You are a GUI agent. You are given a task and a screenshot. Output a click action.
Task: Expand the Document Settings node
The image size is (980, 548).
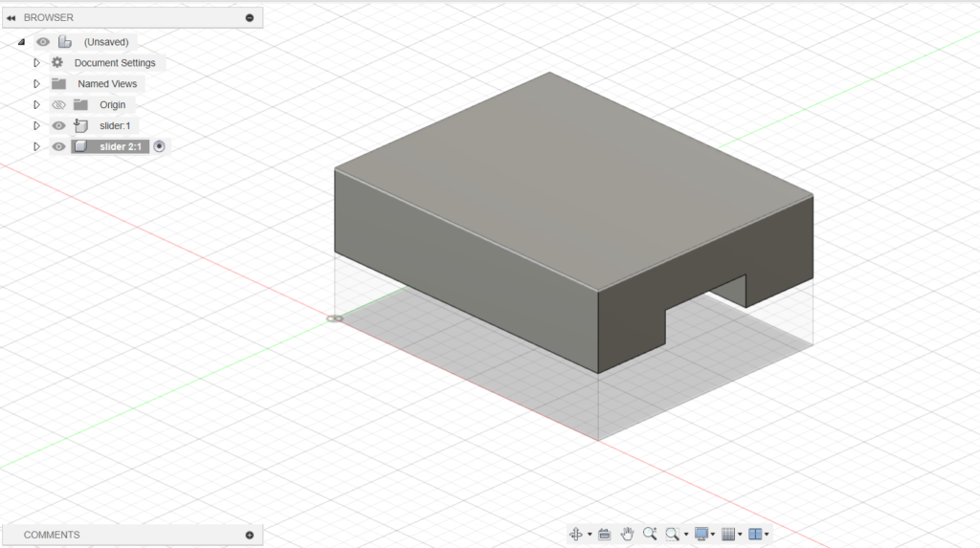36,62
